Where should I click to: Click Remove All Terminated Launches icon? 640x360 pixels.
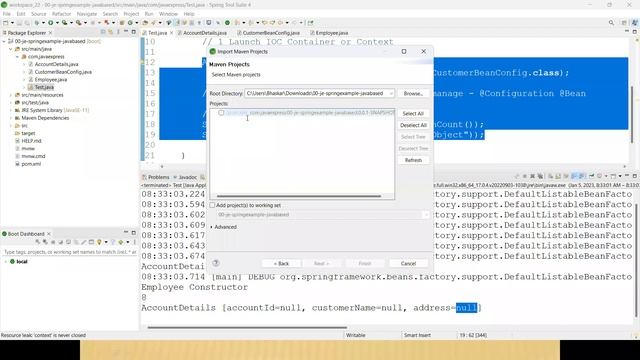[540, 176]
